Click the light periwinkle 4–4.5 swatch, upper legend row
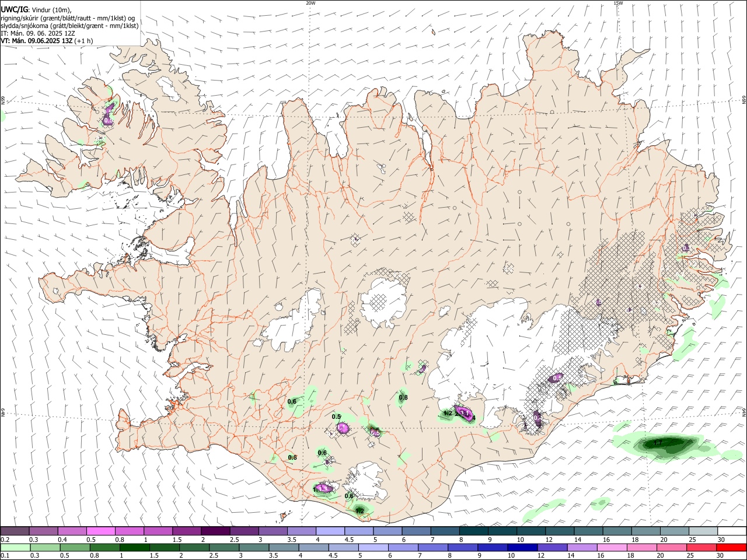The height and width of the screenshot is (560, 747). pyautogui.click(x=330, y=531)
